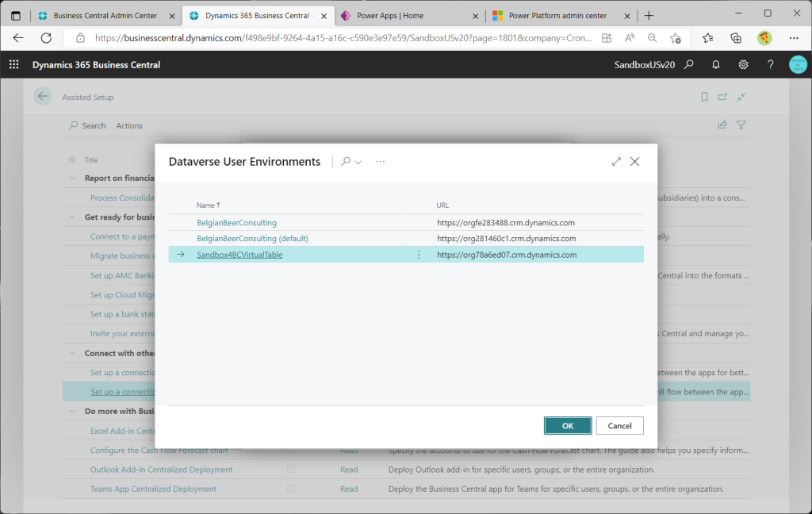Switch to Power Apps Home tab
The width and height of the screenshot is (812, 514).
(x=390, y=16)
